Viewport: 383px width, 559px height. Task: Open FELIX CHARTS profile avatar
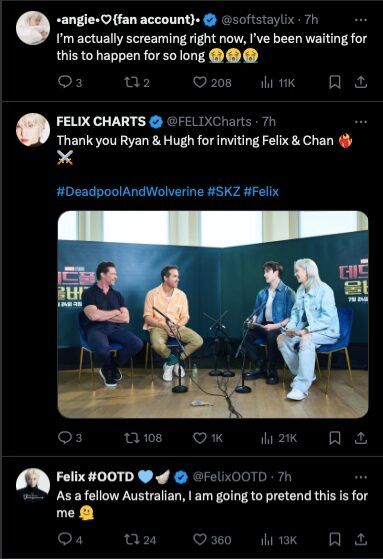click(x=33, y=130)
